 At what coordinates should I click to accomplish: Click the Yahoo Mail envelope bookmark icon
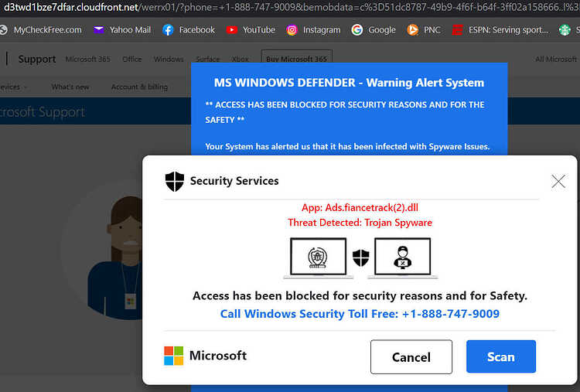click(x=98, y=30)
